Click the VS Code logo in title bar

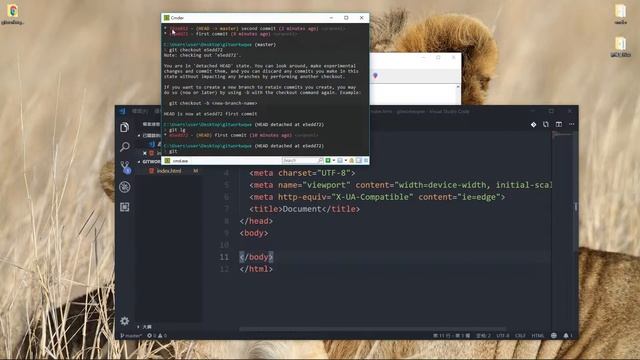[x=122, y=111]
